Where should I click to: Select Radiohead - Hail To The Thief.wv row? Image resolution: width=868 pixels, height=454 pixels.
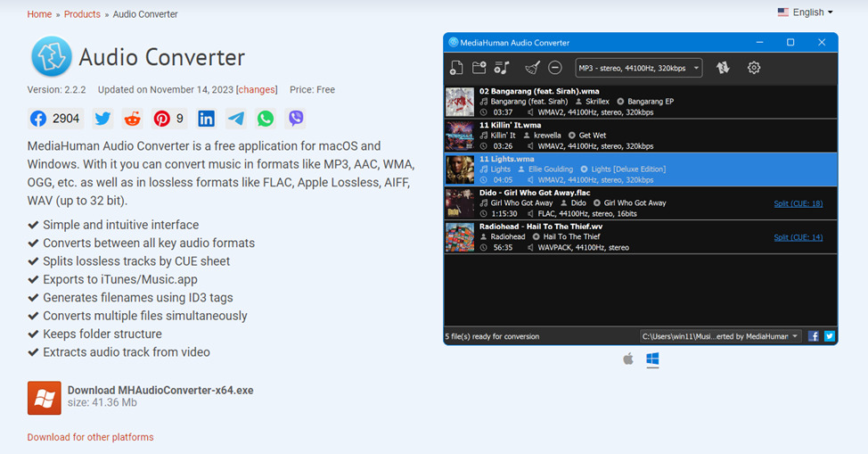(x=641, y=236)
